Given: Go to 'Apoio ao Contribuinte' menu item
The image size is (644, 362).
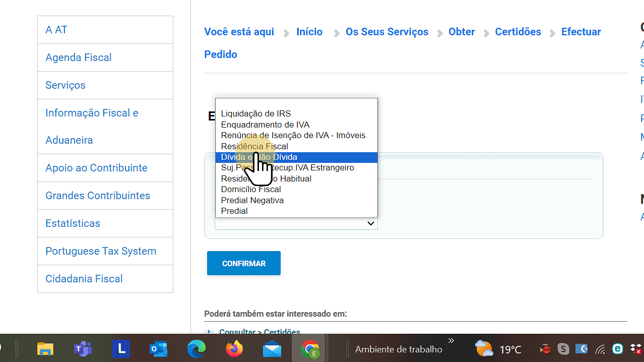Looking at the screenshot, I should (x=96, y=168).
